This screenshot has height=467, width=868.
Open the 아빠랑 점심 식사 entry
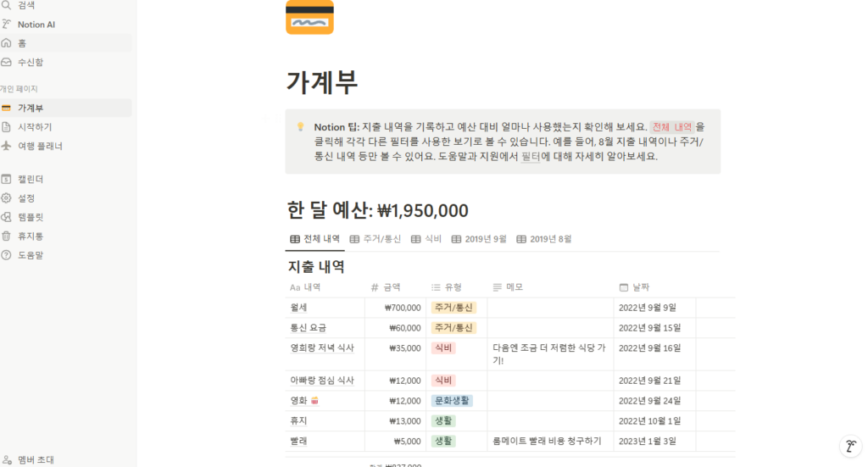coord(322,381)
